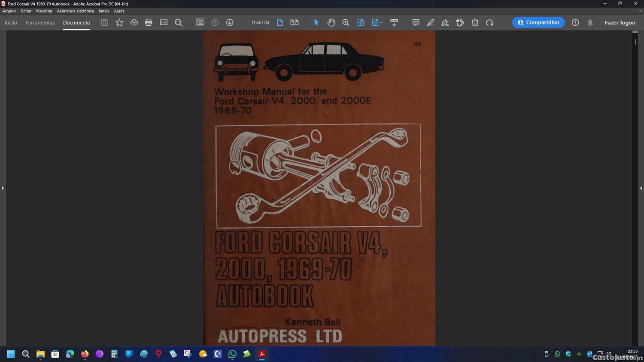
Task: Click the rotate page icon
Action: [x=489, y=23]
